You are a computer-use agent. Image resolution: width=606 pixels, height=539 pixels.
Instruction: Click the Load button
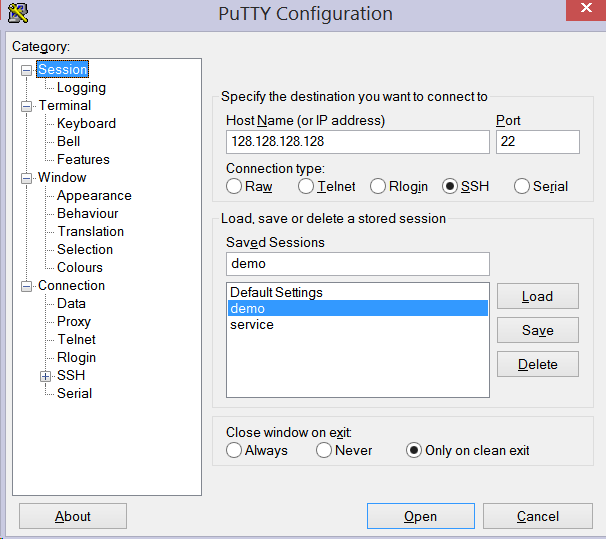538,296
